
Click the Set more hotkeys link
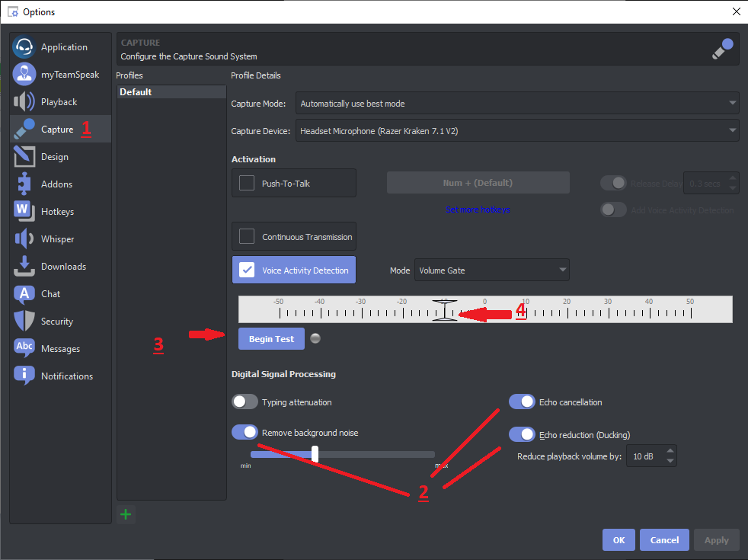[478, 210]
